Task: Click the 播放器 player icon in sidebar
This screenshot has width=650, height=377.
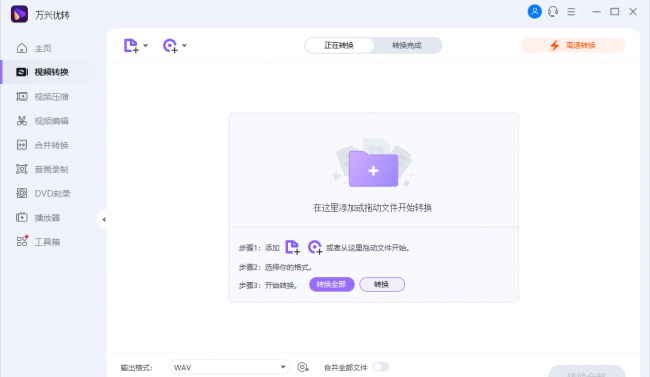Action: click(x=22, y=217)
